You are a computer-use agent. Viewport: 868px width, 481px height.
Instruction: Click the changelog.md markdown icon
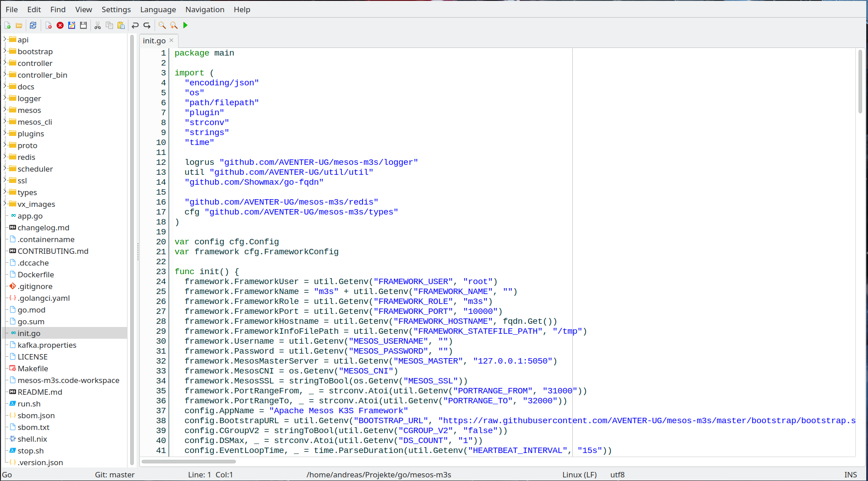[13, 228]
